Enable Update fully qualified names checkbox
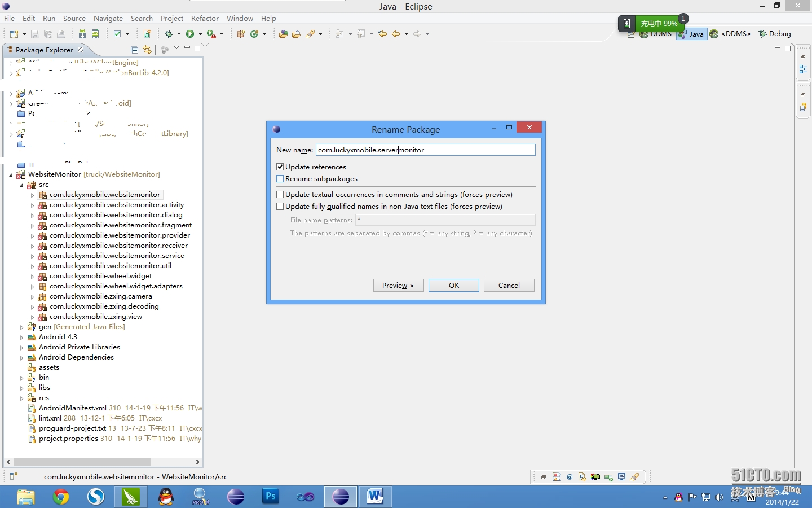The width and height of the screenshot is (812, 508). click(x=280, y=207)
